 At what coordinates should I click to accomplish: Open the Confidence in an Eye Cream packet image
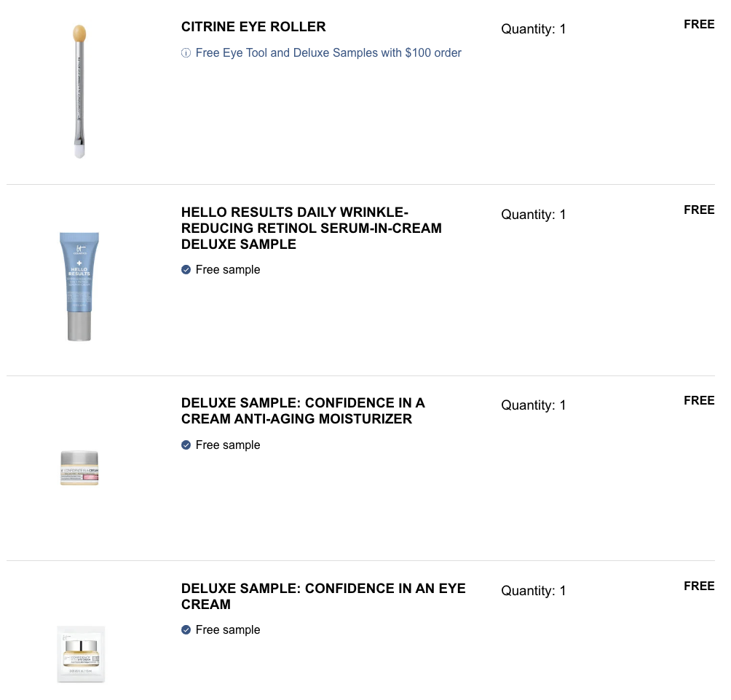81,653
